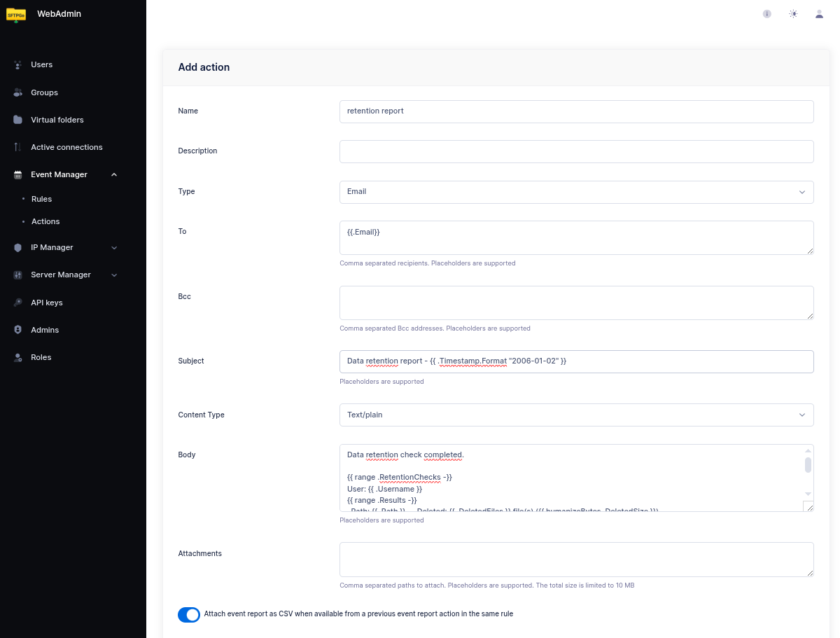
Task: Click the Body textarea scrollbar
Action: coord(808,466)
